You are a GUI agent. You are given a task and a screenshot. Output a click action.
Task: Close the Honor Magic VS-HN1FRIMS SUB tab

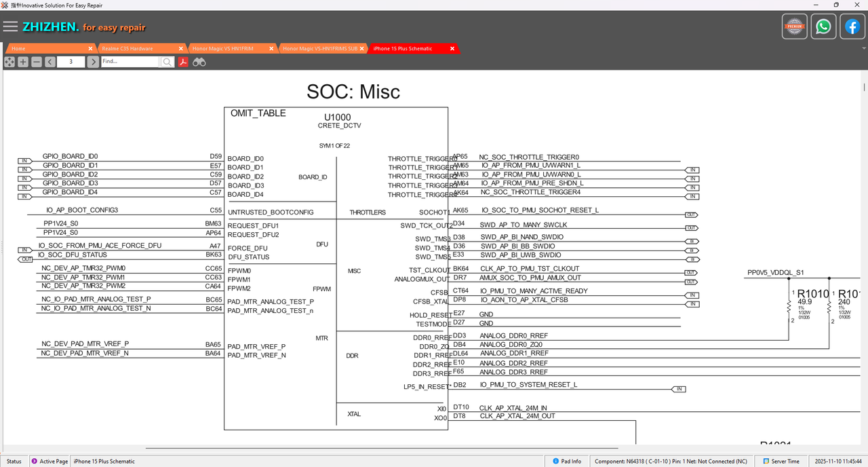(362, 48)
